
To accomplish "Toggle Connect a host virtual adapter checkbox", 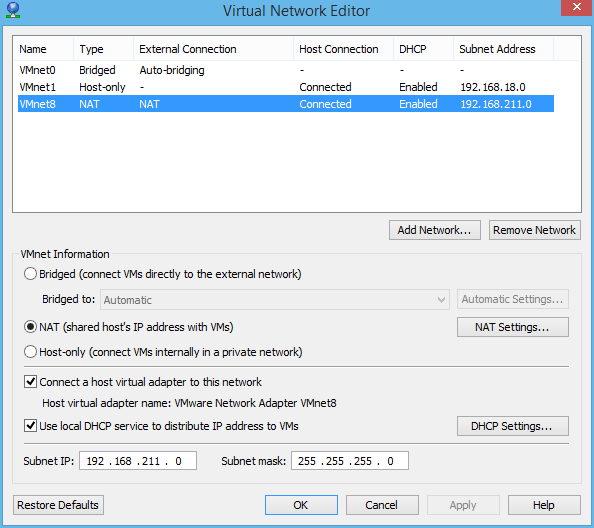I will (x=30, y=382).
